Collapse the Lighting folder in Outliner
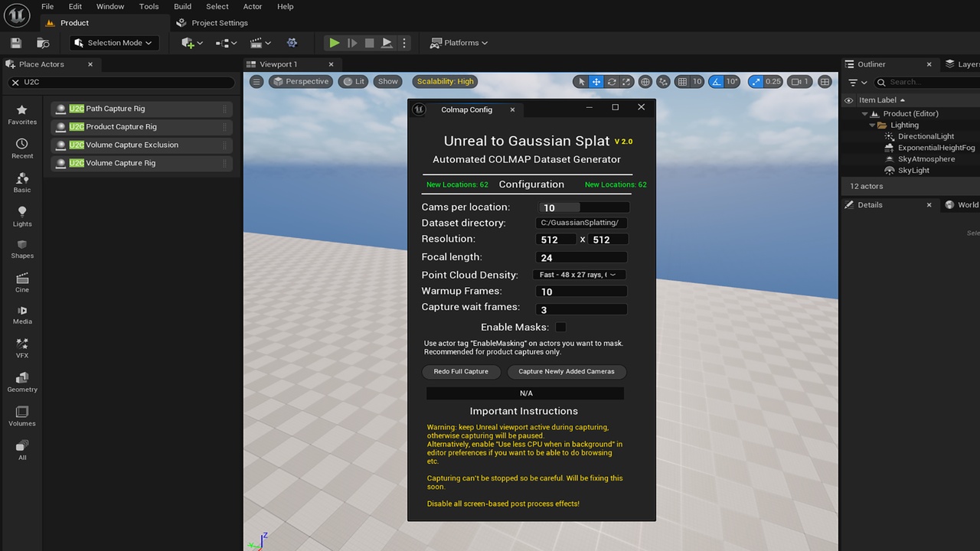Screen dimensions: 980x551 pos(872,125)
